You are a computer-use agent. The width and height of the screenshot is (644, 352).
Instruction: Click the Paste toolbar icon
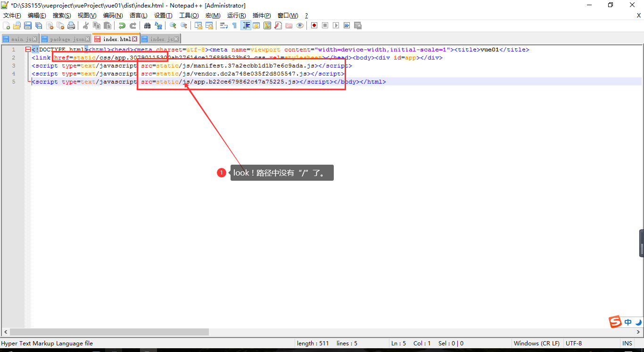pyautogui.click(x=107, y=25)
